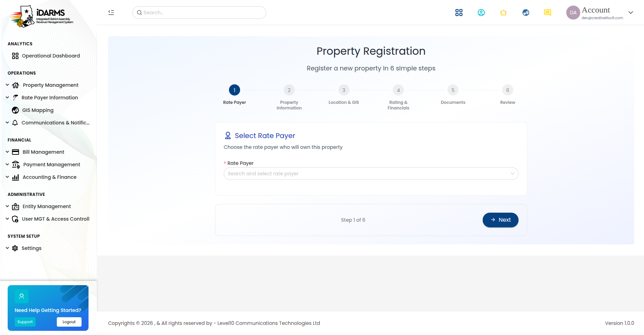
Task: Go to step 4 Rating & Financials
Action: (x=398, y=90)
